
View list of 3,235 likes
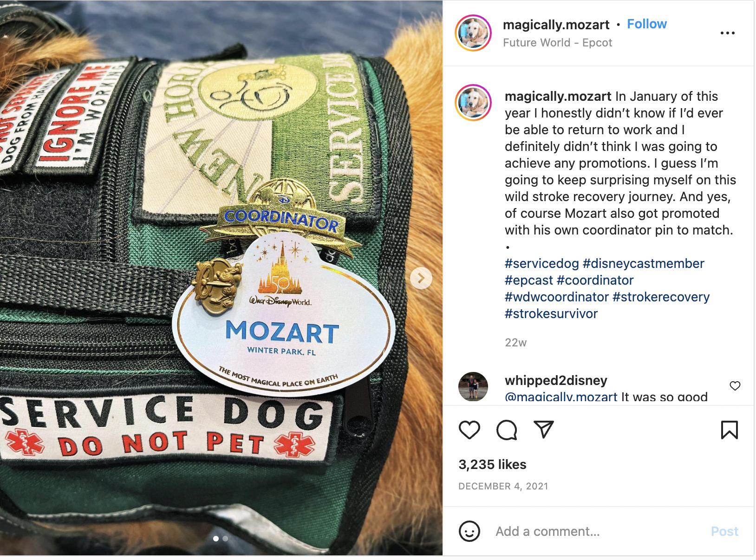[492, 464]
